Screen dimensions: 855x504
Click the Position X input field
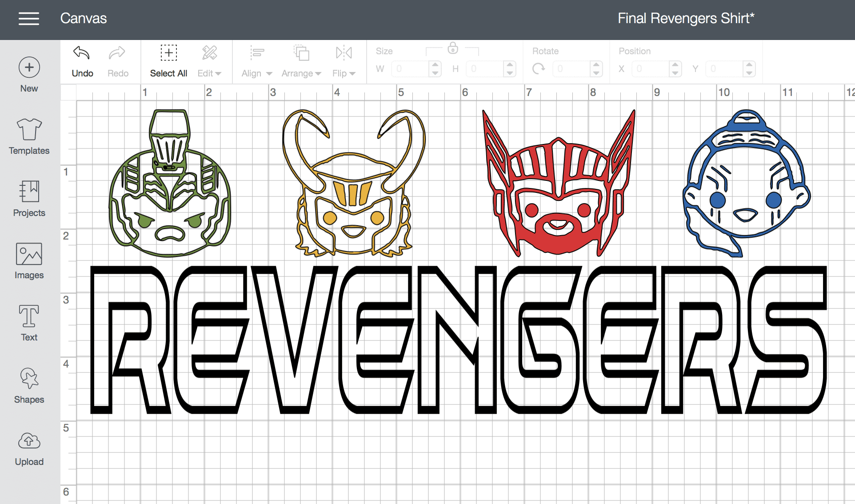coord(651,69)
